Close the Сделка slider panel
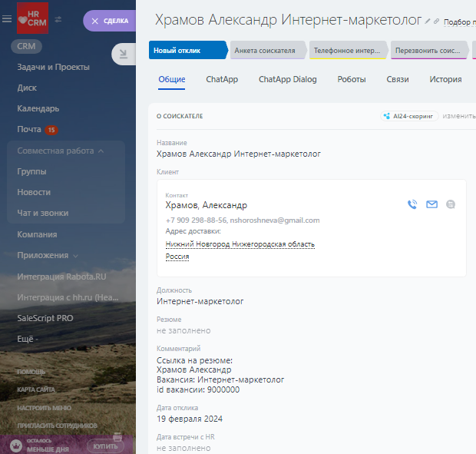 pos(95,21)
